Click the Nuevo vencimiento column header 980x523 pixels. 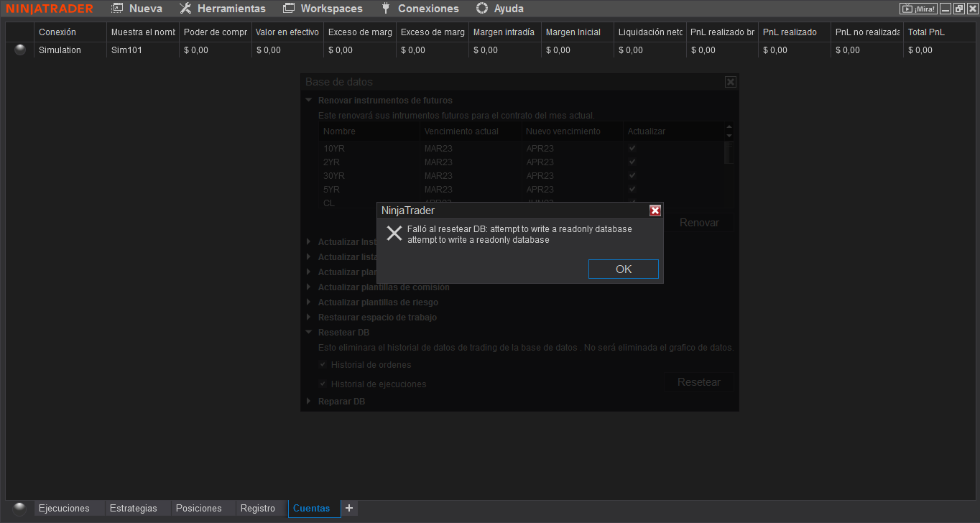(x=573, y=131)
